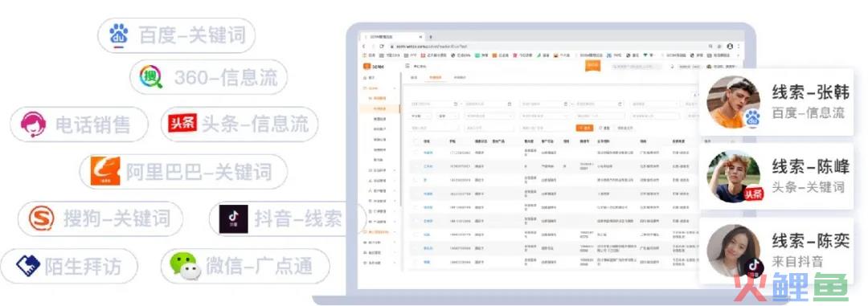868x306 pixels.
Task: Click the browser address bar on the laptop
Action: pyautogui.click(x=547, y=47)
